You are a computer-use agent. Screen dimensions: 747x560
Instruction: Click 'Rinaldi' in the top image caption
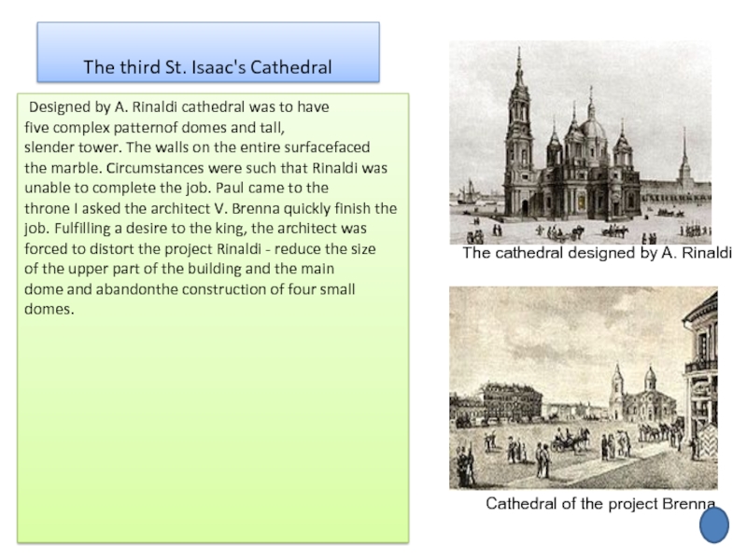[707, 253]
